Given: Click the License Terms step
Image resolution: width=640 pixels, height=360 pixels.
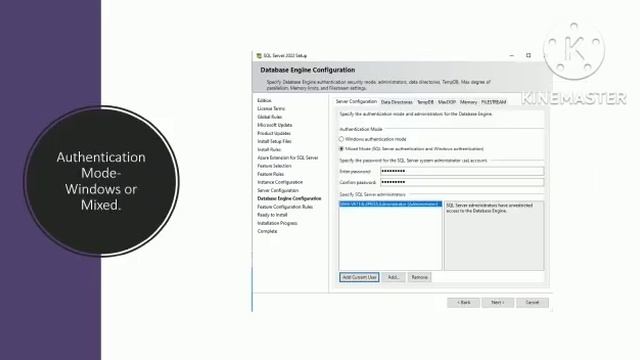Looking at the screenshot, I should (271, 109).
